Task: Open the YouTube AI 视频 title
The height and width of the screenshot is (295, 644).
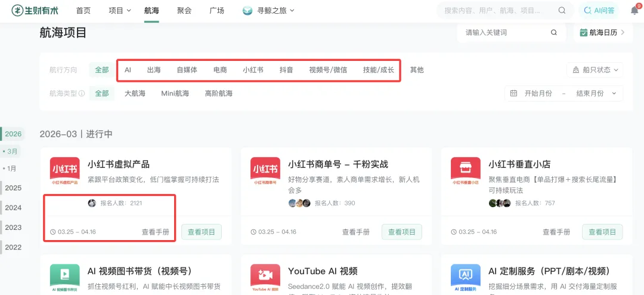Action: (x=323, y=271)
